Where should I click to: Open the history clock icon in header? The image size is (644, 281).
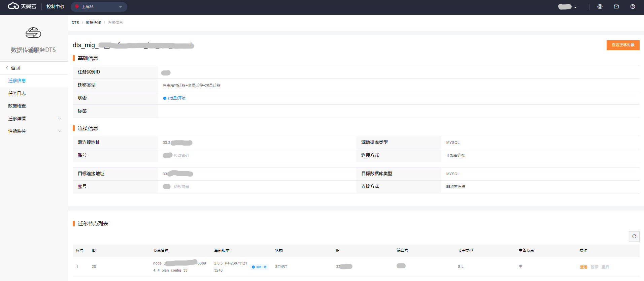(x=600, y=7)
